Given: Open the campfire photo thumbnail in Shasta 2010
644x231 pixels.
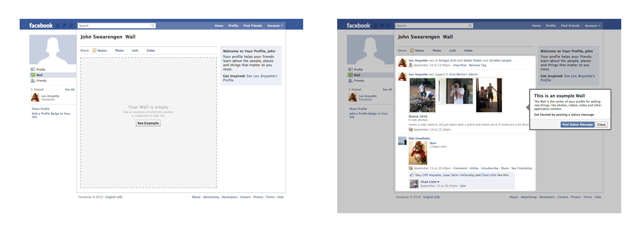Looking at the screenshot, I should point(423,95).
